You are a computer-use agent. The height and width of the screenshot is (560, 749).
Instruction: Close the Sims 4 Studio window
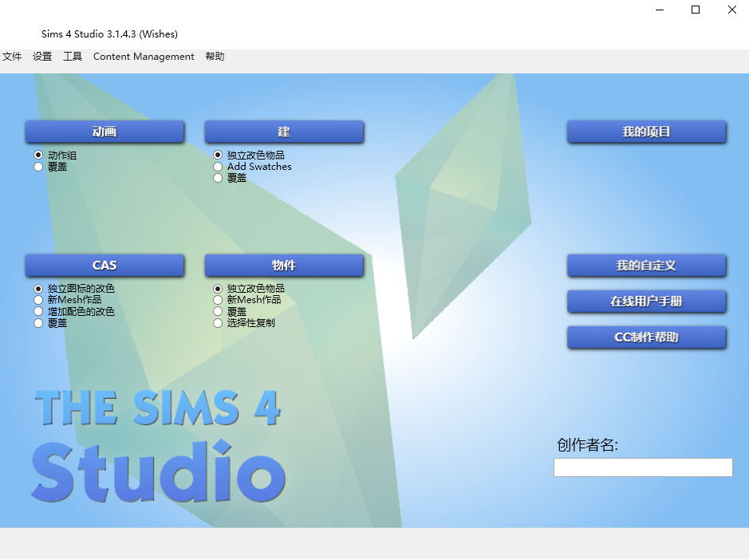coord(731,10)
